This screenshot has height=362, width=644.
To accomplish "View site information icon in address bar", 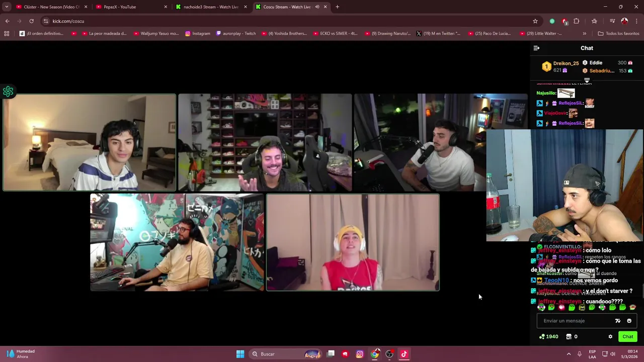I will pyautogui.click(x=46, y=21).
